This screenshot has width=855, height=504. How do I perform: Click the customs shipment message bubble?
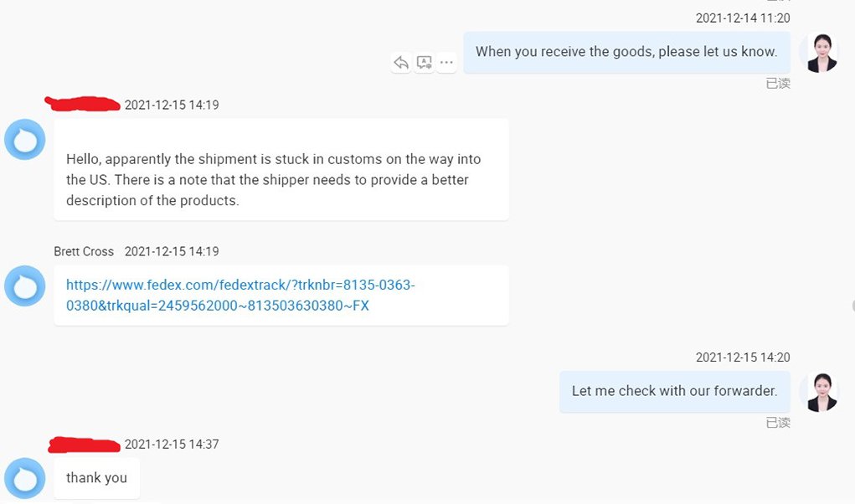coord(281,170)
